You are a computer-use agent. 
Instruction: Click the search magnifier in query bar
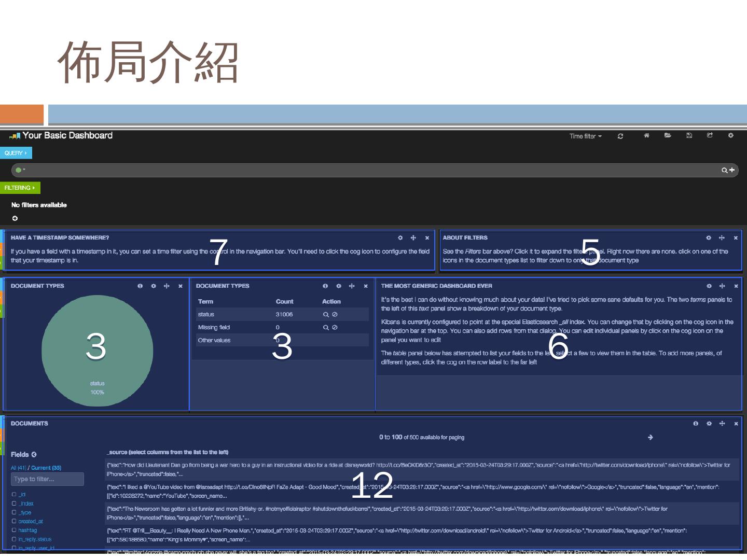tap(724, 170)
